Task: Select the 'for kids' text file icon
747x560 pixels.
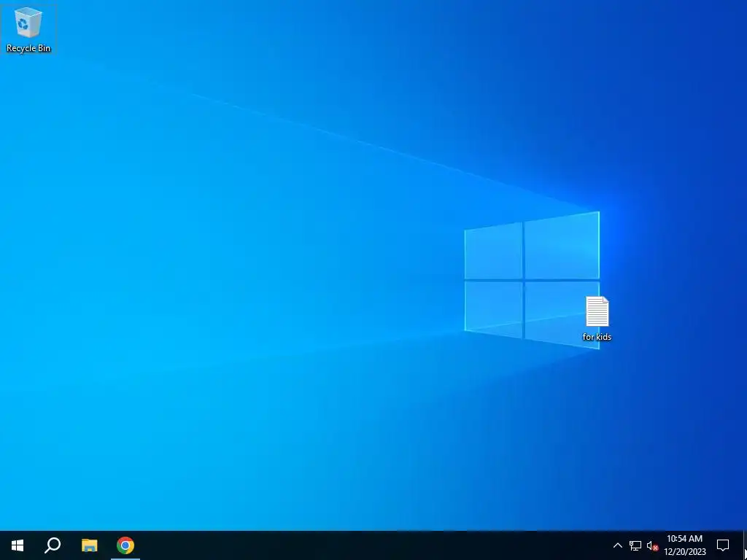Action: coord(597,318)
